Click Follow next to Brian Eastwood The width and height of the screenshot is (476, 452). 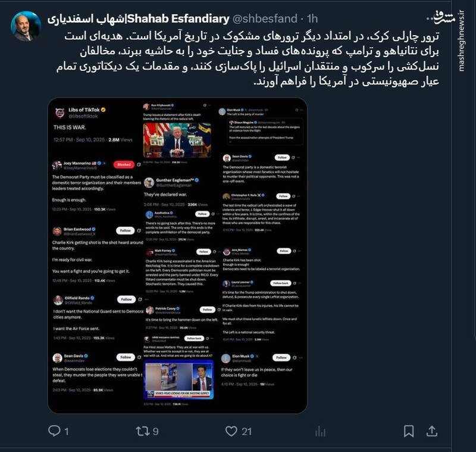pos(126,231)
